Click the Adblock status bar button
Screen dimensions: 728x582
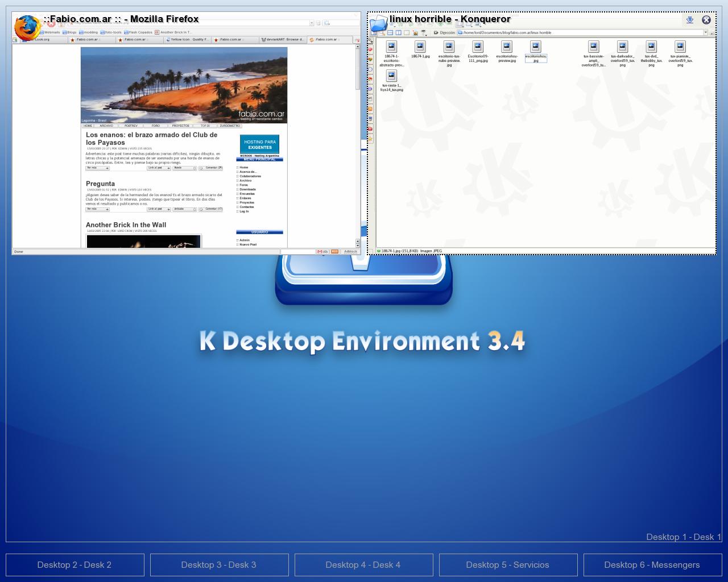(351, 251)
